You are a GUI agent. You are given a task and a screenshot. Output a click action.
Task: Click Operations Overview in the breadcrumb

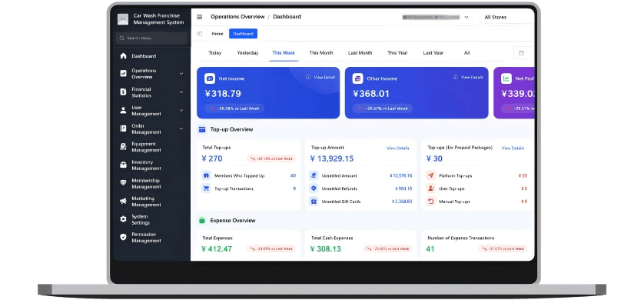click(237, 17)
